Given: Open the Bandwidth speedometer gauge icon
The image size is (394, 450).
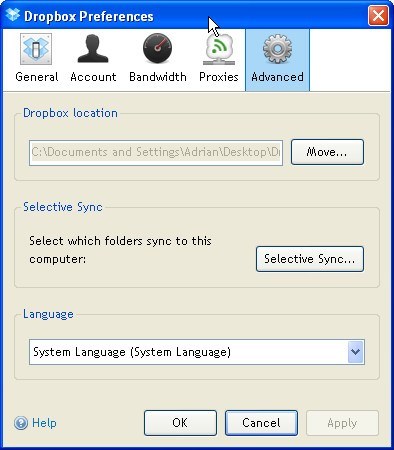Looking at the screenshot, I should point(158,48).
